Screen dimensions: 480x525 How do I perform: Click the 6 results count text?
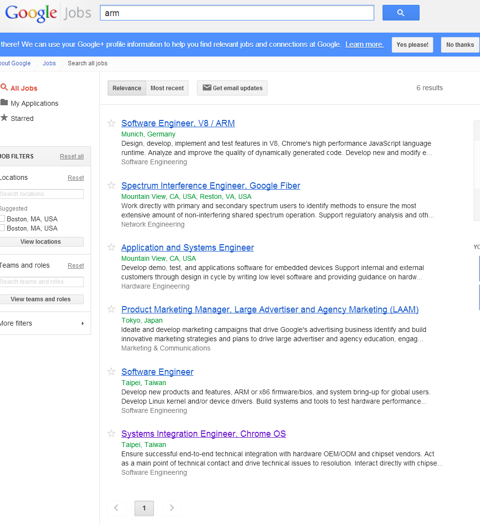coord(429,88)
